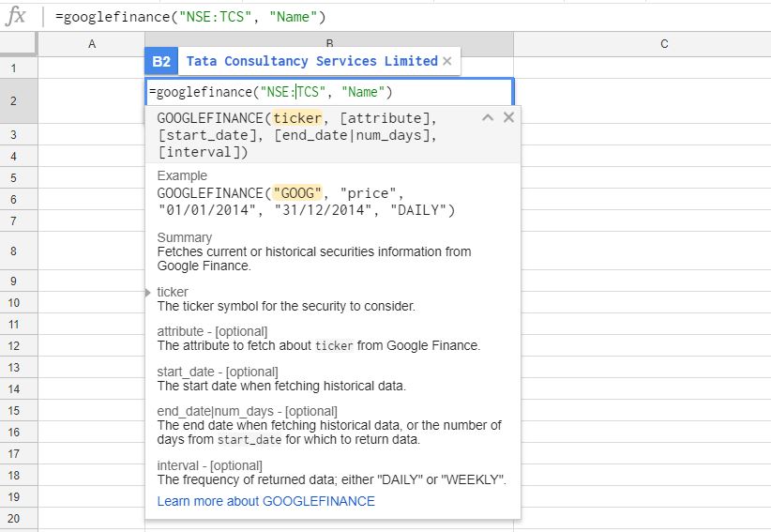Open Learn more about GOOGLEFINANCE link
The width and height of the screenshot is (771, 532).
coord(265,501)
